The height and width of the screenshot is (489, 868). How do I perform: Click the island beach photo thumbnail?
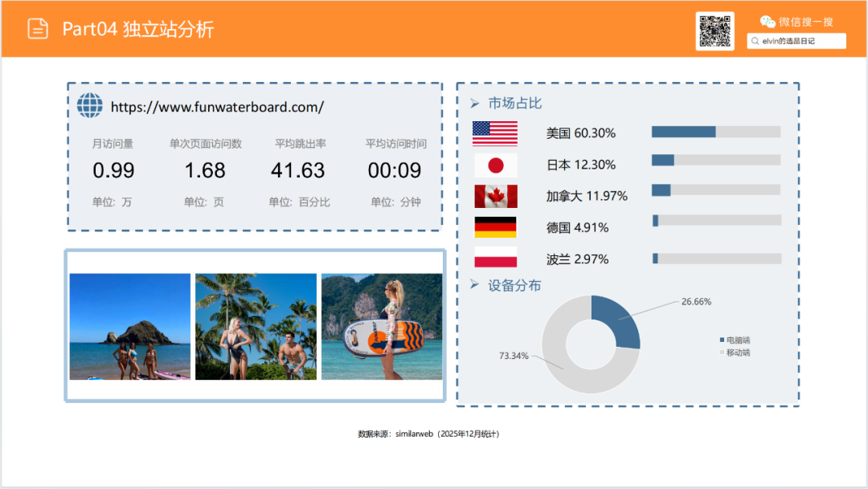(130, 327)
